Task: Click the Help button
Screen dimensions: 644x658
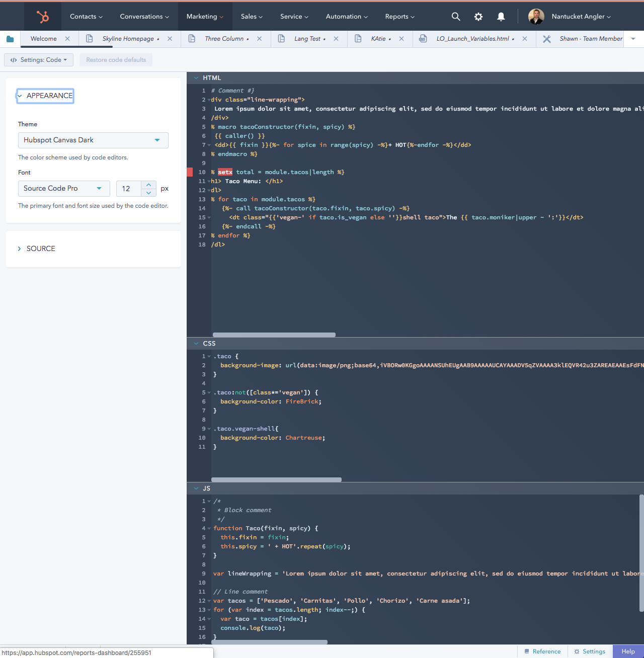Action: pos(628,651)
